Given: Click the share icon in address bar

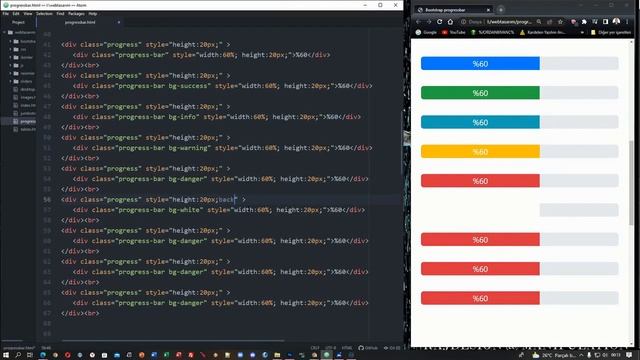Looking at the screenshot, I should pyautogui.click(x=549, y=22).
